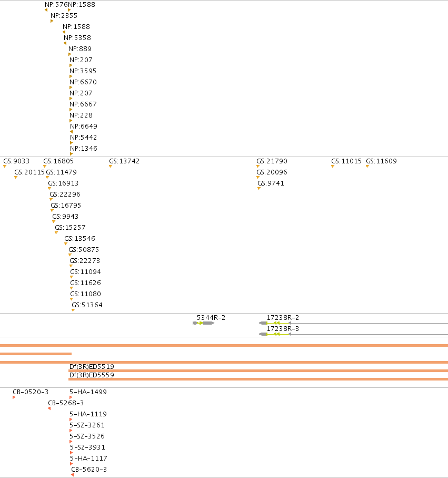Click the GS:9033 insertion label

(x=16, y=161)
